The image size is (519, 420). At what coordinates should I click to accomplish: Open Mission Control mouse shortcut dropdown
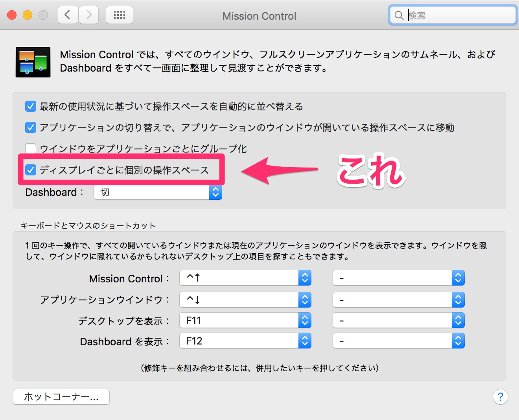pyautogui.click(x=398, y=278)
